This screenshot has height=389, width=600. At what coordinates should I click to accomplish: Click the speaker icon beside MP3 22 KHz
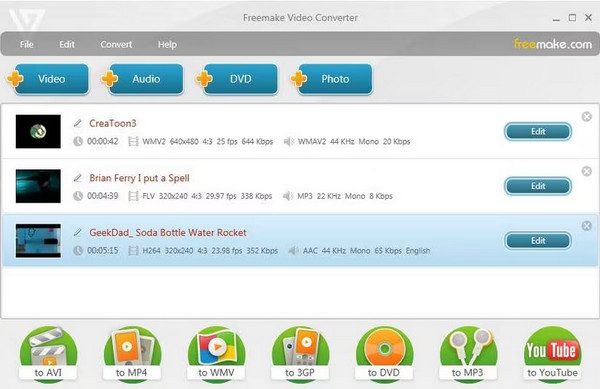(288, 196)
